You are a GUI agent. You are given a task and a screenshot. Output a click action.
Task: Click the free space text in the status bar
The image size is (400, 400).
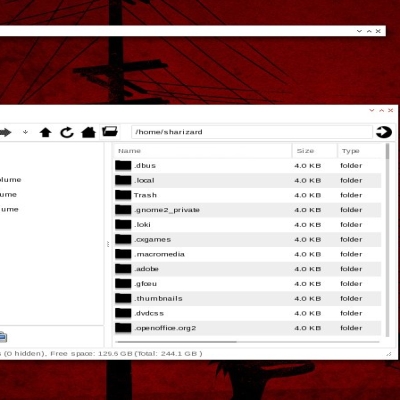(127, 354)
